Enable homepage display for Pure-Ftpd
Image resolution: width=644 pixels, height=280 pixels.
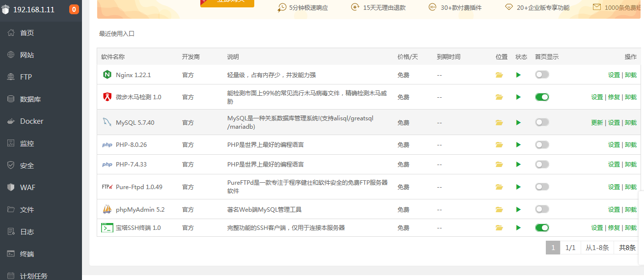click(x=542, y=187)
